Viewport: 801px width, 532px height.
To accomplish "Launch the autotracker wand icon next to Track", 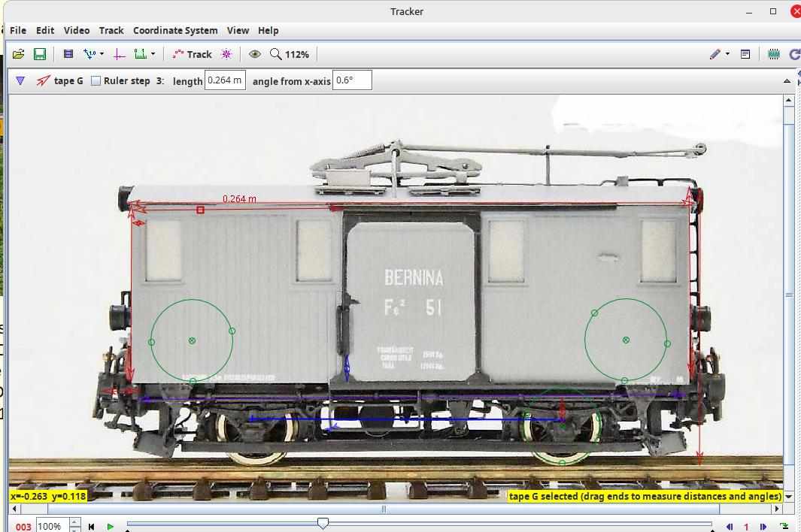I will [225, 53].
